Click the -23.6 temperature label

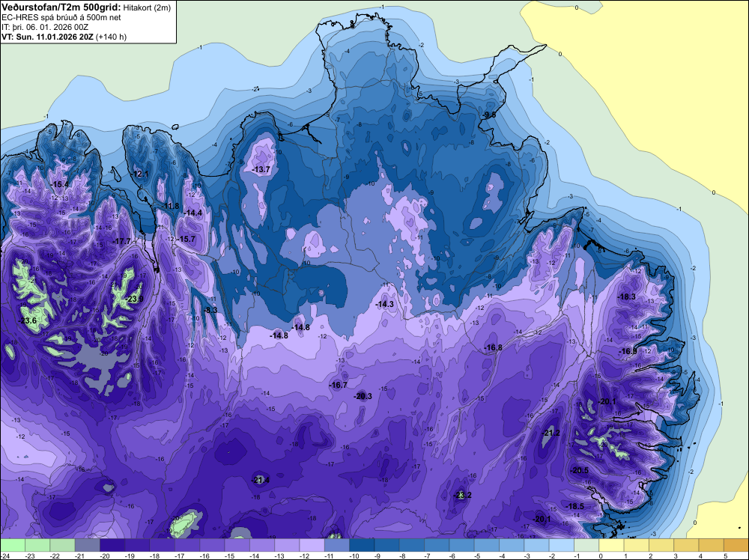click(x=27, y=320)
